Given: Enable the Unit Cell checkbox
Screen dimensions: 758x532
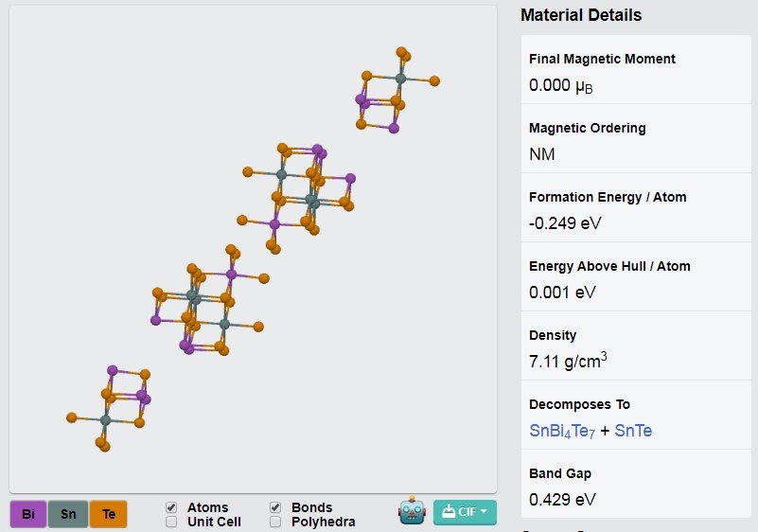Looking at the screenshot, I should pos(171,522).
